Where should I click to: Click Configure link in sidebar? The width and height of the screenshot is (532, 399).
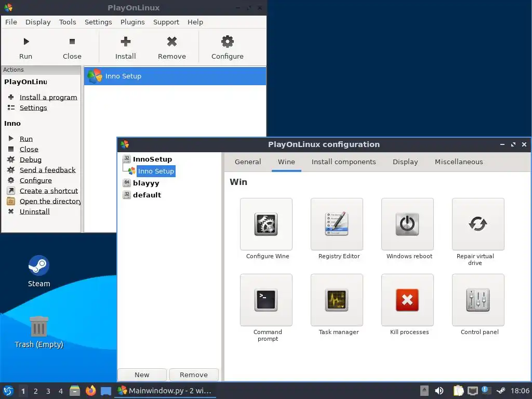pos(36,180)
